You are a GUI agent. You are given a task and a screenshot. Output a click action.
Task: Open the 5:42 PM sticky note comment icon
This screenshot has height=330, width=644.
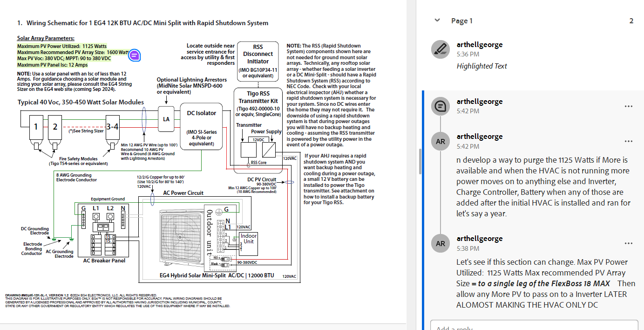440,106
